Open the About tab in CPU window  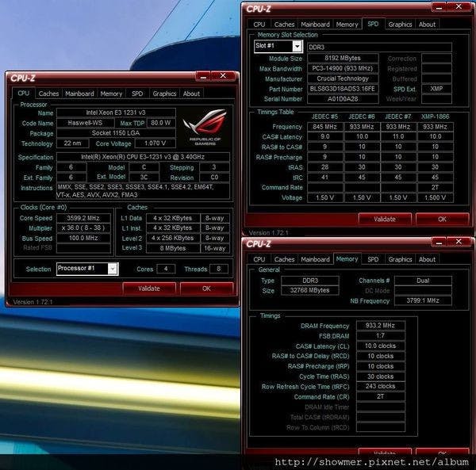(x=191, y=94)
